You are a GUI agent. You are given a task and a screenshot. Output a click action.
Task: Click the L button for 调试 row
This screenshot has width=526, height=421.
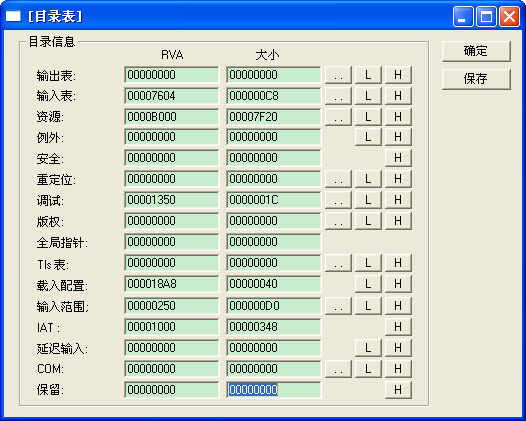pyautogui.click(x=368, y=200)
